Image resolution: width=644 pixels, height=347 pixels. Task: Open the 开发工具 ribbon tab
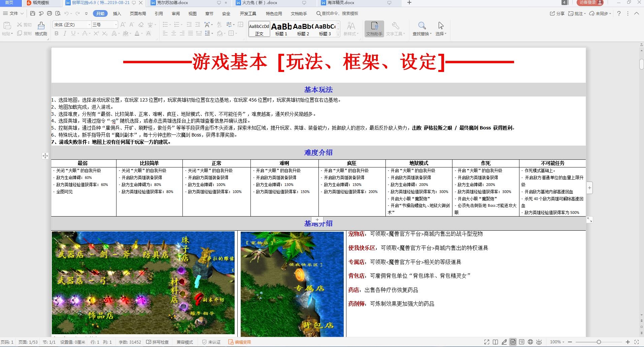tap(248, 13)
